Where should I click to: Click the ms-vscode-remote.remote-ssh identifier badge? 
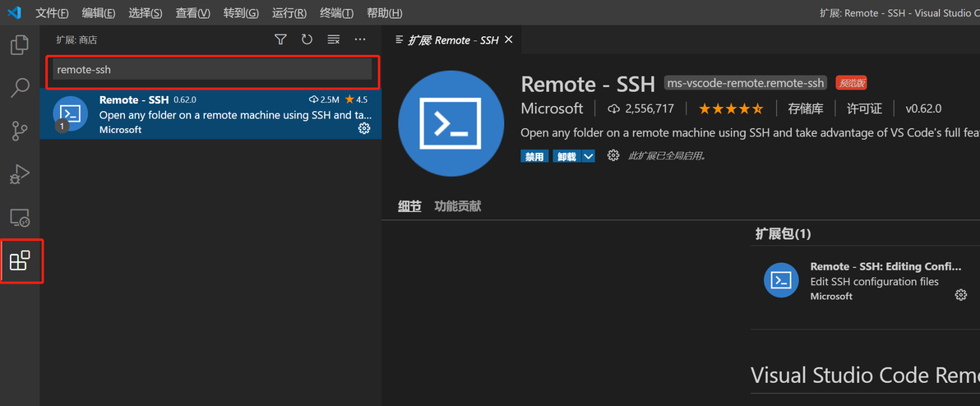747,82
